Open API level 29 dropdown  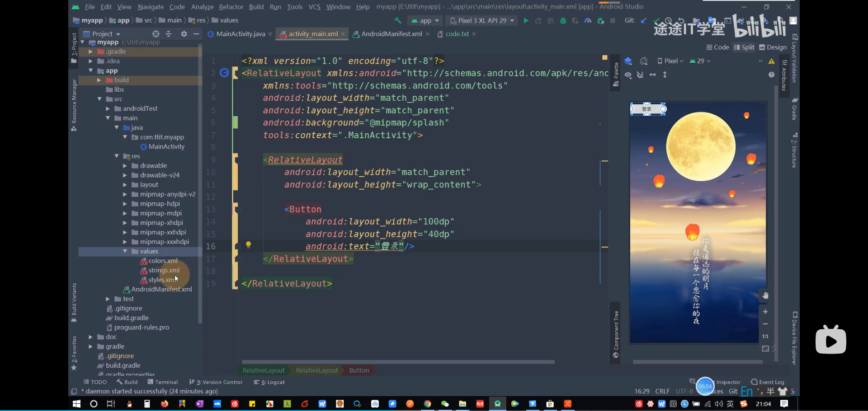[x=700, y=61]
